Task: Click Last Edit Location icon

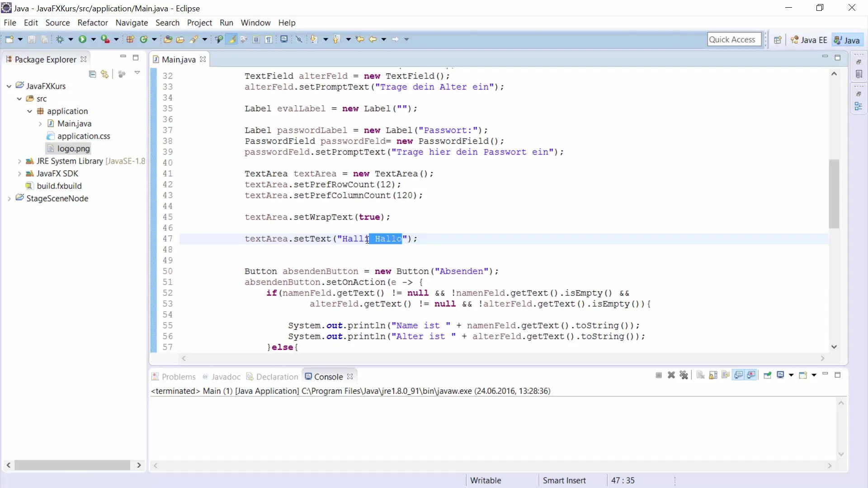Action: coord(360,39)
